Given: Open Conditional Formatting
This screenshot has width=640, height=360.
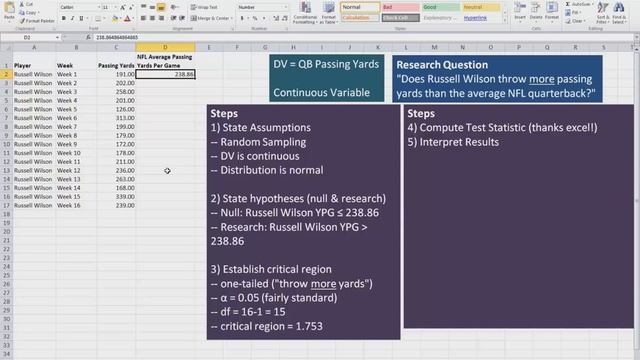Looking at the screenshot, I should pyautogui.click(x=305, y=12).
